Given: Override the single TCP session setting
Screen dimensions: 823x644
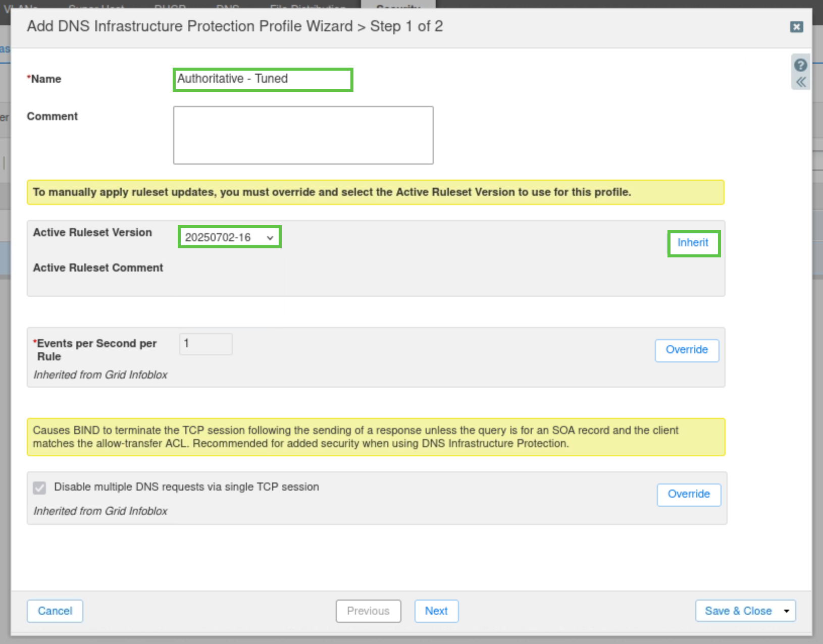Looking at the screenshot, I should point(689,495).
